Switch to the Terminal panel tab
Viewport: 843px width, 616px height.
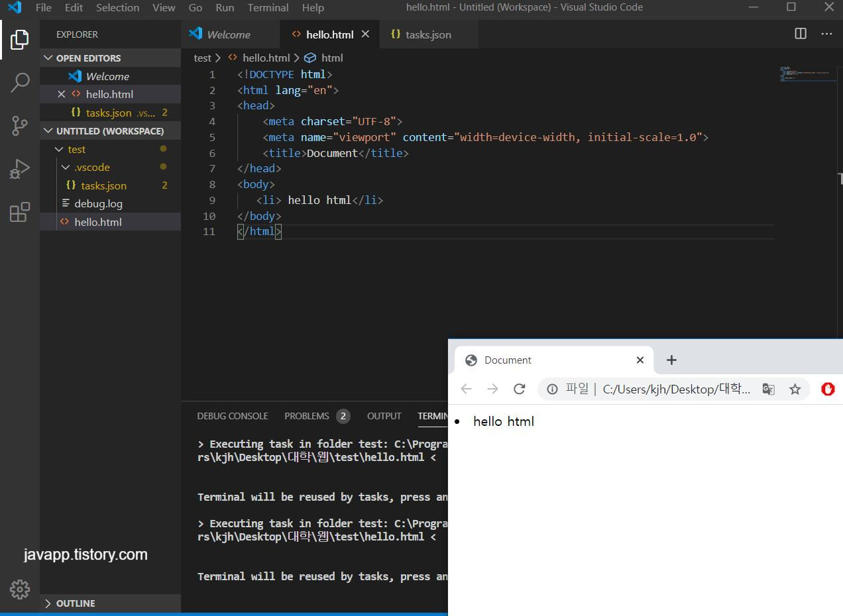tap(433, 416)
